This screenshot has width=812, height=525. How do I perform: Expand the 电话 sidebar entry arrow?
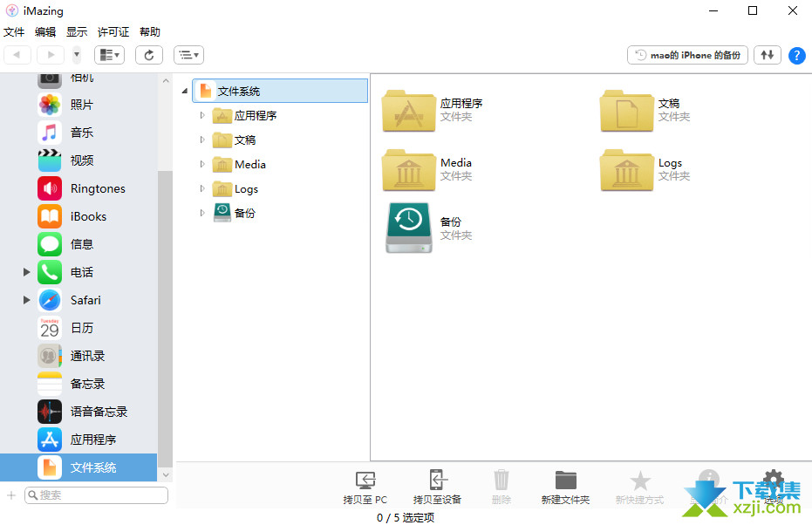27,272
